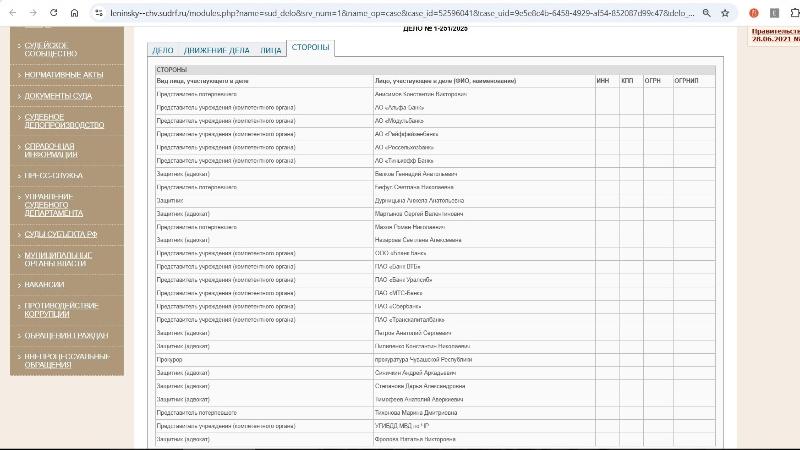
Task: Click the Прокурор role cell
Action: pos(264,360)
